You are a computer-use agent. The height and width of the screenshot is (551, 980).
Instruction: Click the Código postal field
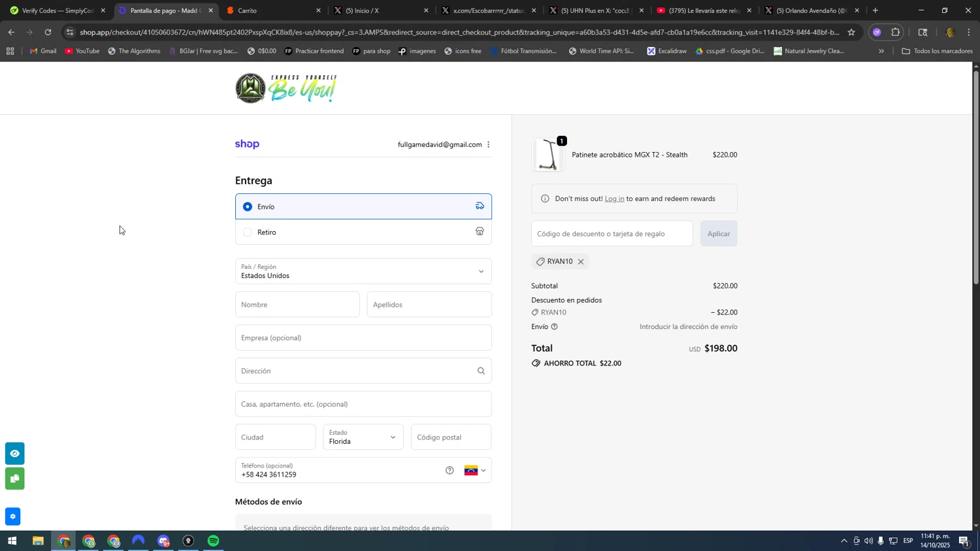pos(451,437)
